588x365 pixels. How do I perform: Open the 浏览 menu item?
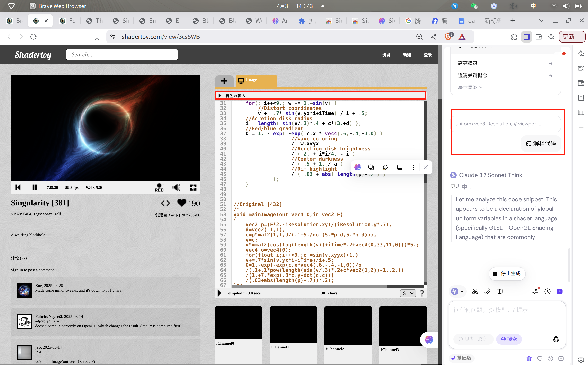point(386,55)
